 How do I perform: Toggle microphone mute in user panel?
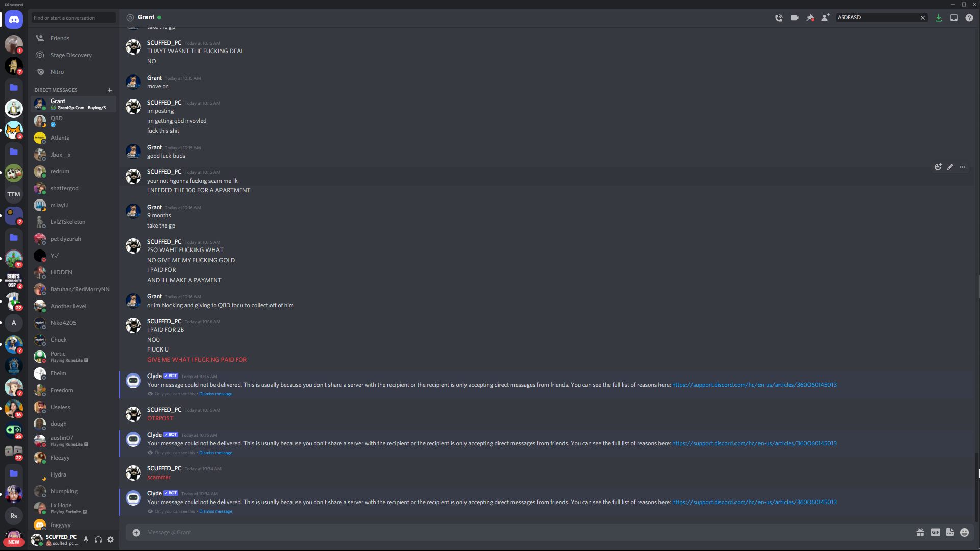pos(86,539)
